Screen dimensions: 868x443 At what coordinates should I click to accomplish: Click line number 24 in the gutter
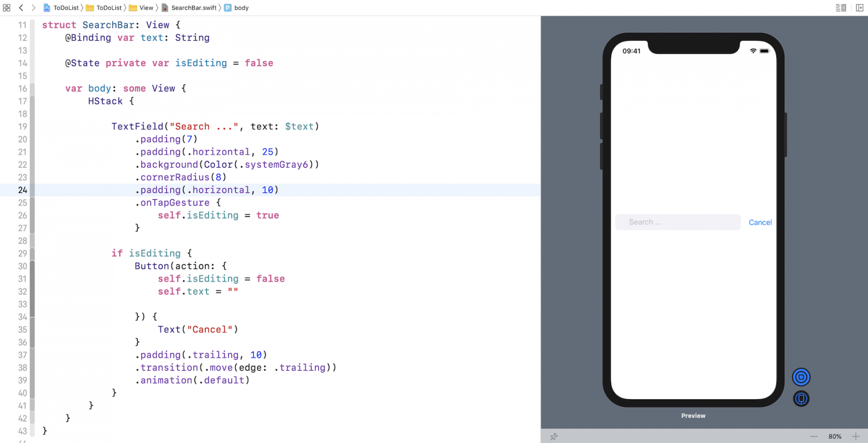[x=22, y=190]
